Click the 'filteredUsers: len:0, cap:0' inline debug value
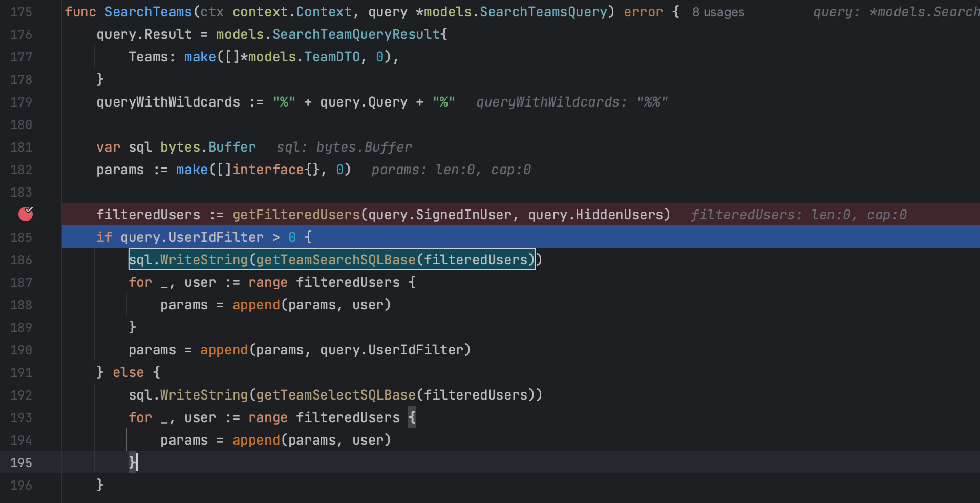980x503 pixels. (x=799, y=214)
